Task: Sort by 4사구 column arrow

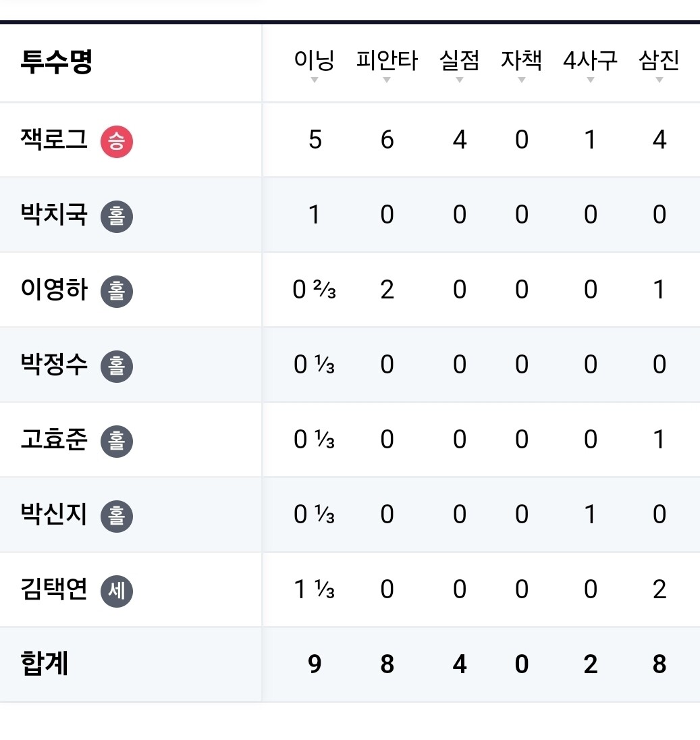Action: point(591,80)
